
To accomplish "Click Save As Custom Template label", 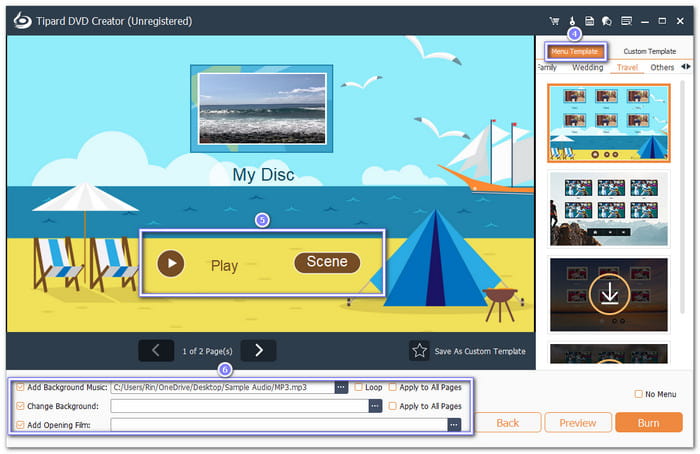I will pos(480,351).
